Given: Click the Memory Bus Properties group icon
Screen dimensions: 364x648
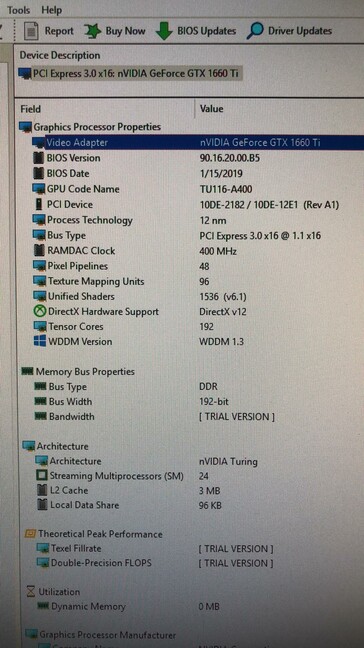Looking at the screenshot, I should pyautogui.click(x=27, y=372).
